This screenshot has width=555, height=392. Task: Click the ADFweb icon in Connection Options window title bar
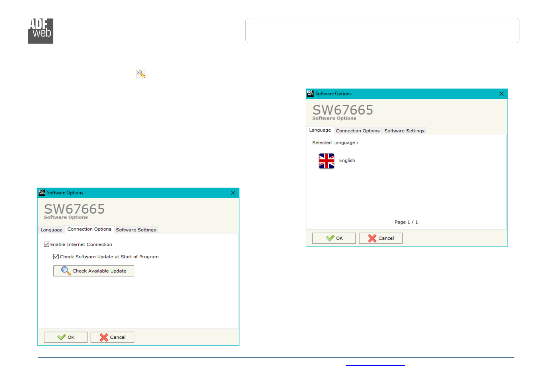point(42,193)
